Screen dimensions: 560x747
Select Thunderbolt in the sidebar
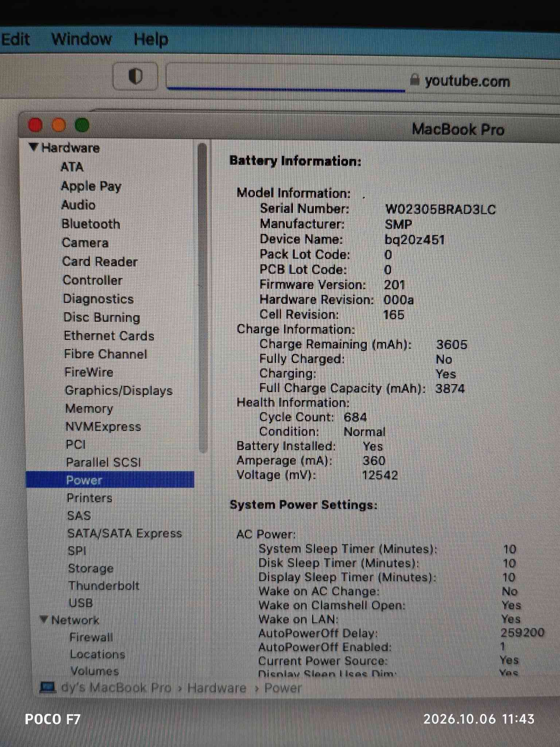[x=104, y=586]
